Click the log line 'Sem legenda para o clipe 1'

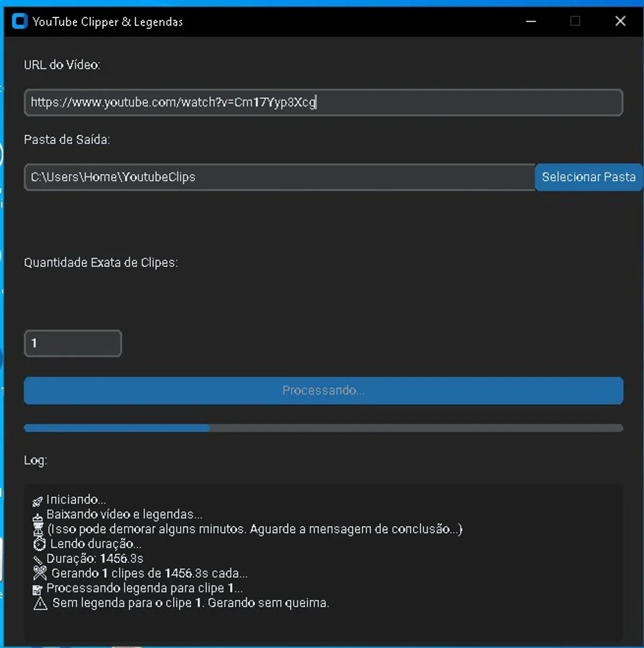[x=128, y=603]
